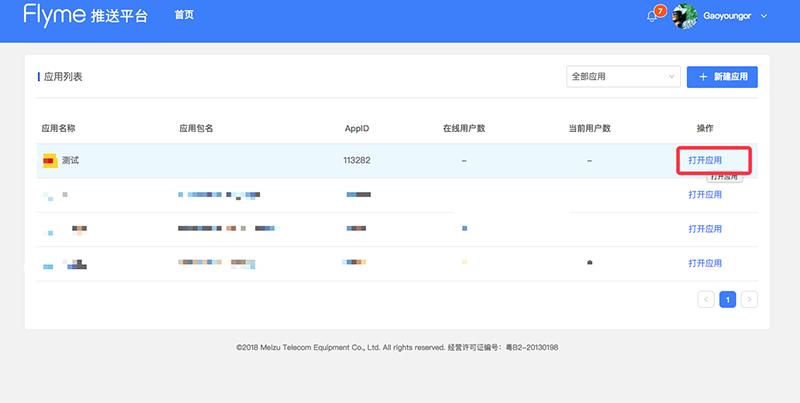Click the notification bell icon
Image resolution: width=800 pixels, height=403 pixels.
point(652,17)
